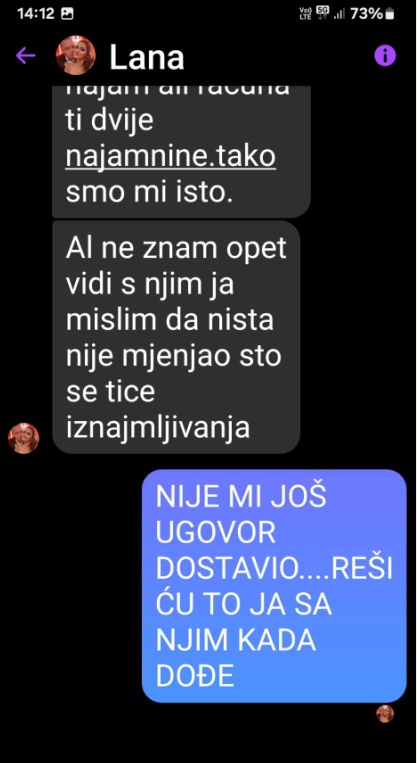Tap the word 'UGOVOR' in the blue bubble
This screenshot has height=763, width=417.
pos(216,534)
